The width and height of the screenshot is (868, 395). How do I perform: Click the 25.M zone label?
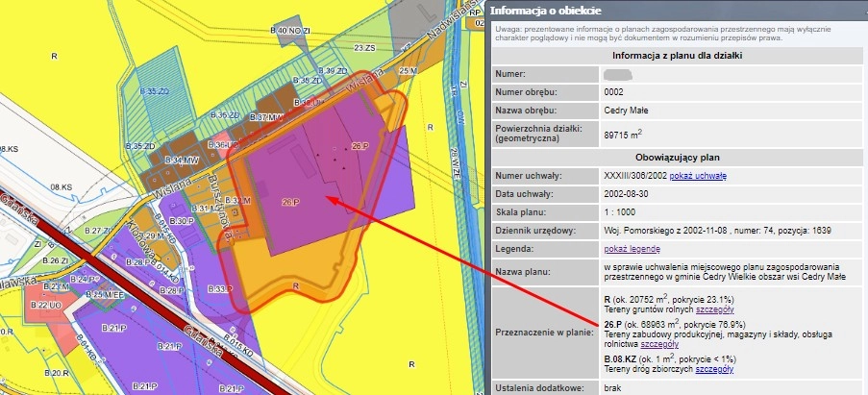coord(408,70)
